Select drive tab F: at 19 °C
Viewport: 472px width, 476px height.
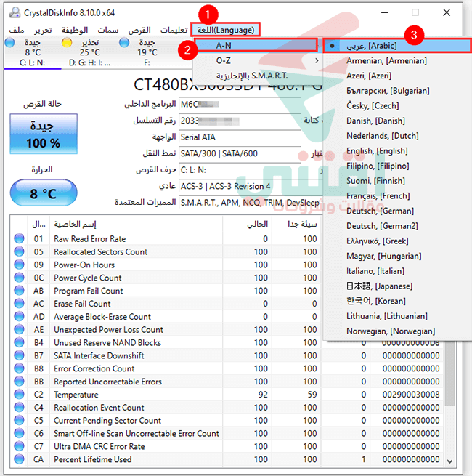(x=147, y=52)
